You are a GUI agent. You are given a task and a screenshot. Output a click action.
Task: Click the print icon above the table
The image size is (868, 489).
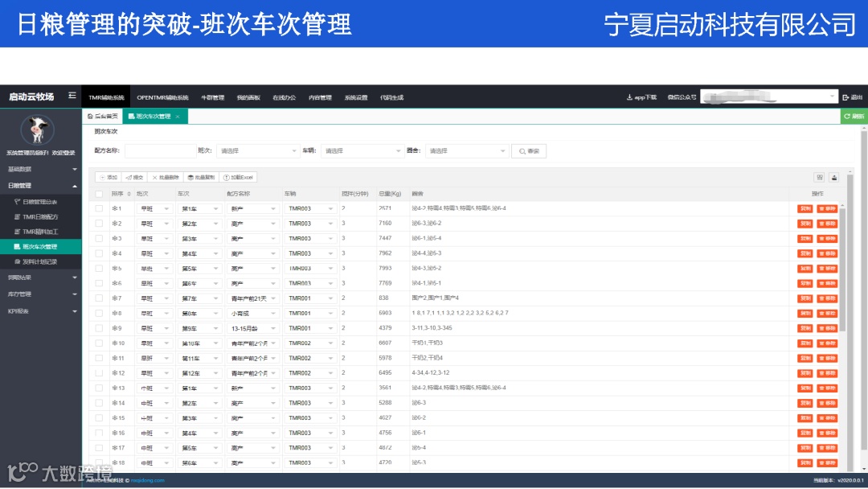(x=834, y=177)
